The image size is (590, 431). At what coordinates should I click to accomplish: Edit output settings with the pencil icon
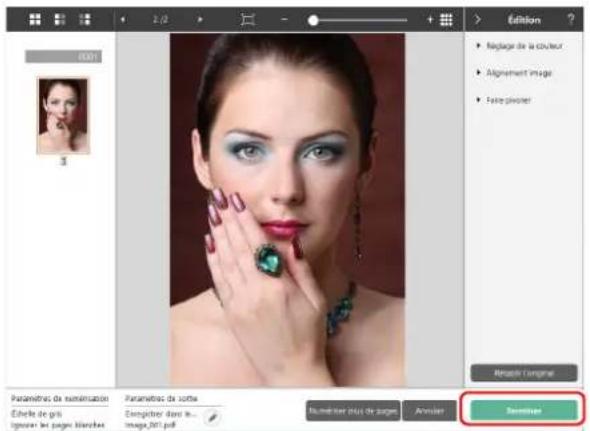coord(213,417)
